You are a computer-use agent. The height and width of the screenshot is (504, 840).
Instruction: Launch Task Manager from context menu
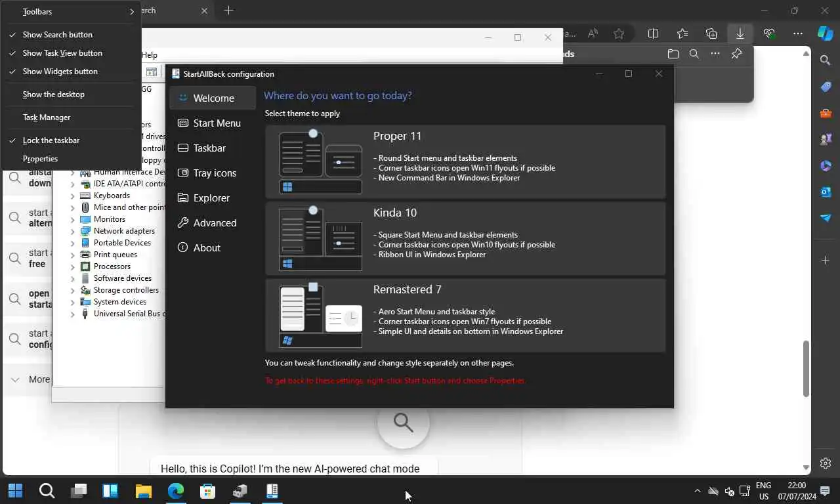(x=71, y=117)
